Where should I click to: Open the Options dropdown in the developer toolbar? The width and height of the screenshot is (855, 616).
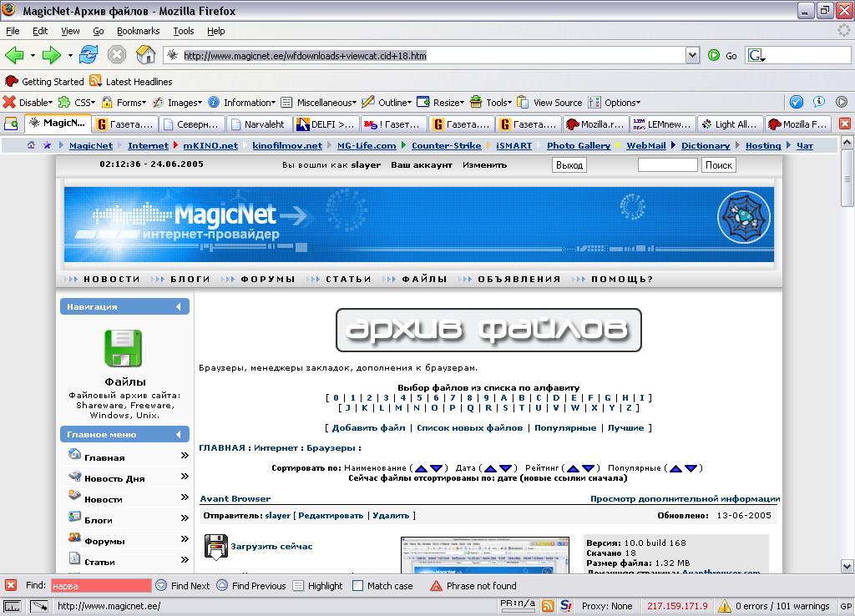pyautogui.click(x=615, y=102)
